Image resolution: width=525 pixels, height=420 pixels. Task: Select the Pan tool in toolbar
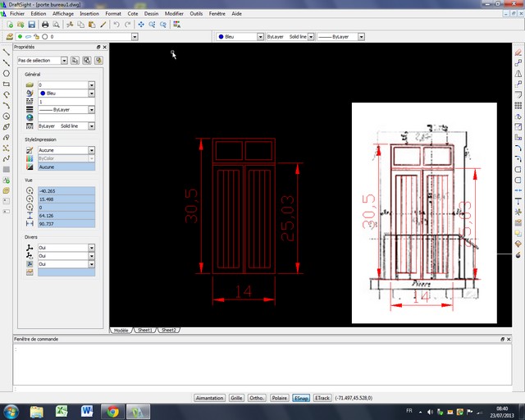141,25
